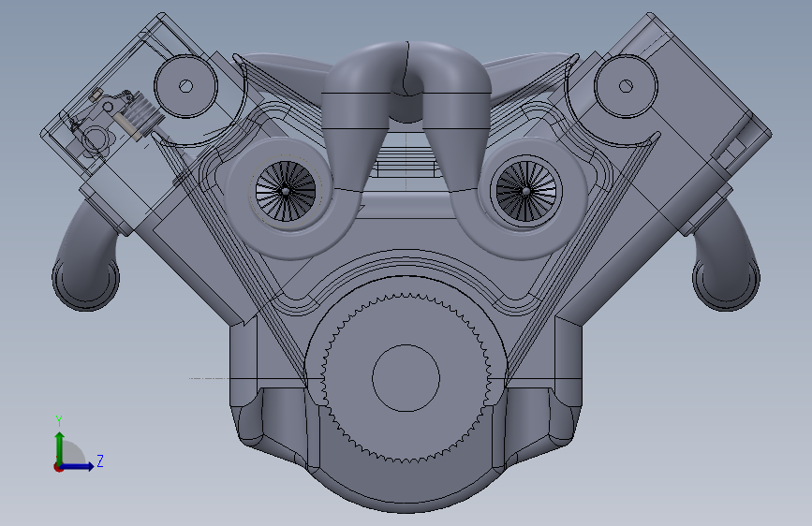Click the blue Z axis arrow of the triad
The height and width of the screenshot is (526, 812).
pos(78,466)
